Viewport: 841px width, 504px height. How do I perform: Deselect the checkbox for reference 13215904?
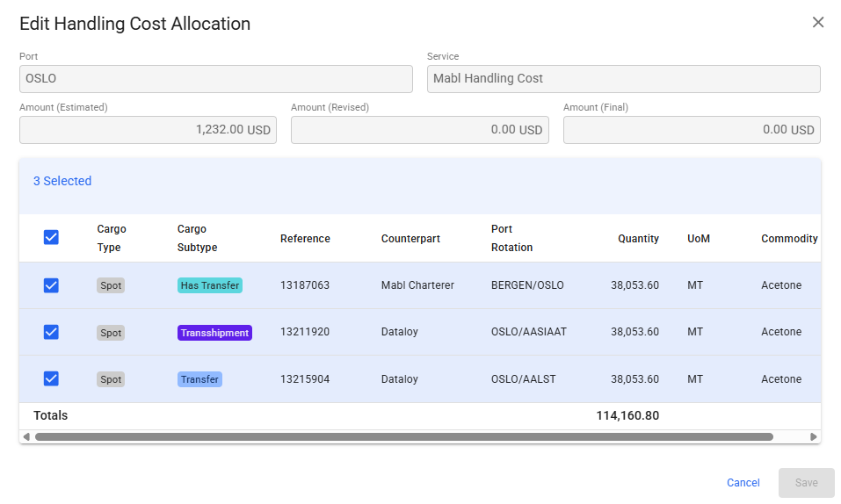[x=51, y=378]
